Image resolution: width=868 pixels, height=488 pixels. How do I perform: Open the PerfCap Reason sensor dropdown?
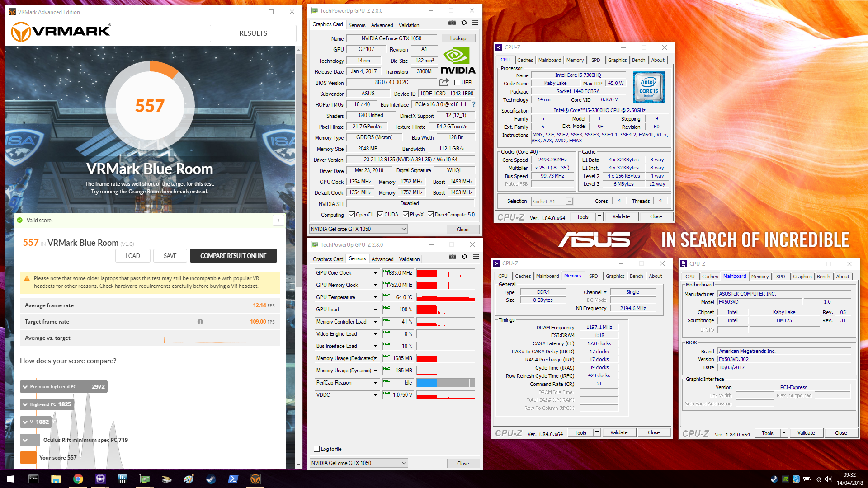[375, 383]
